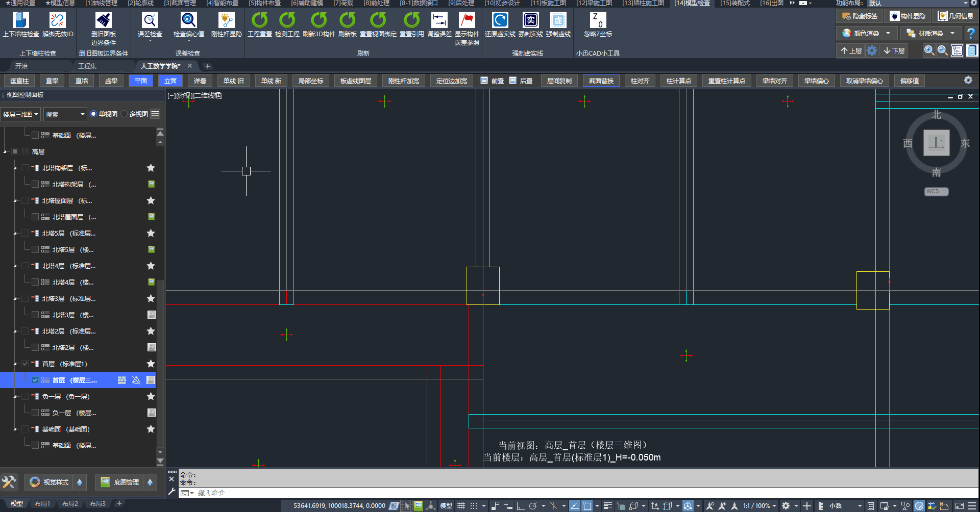The width and height of the screenshot is (980, 512).
Task: Switch to the 布局1 layout tab
Action: 42,504
